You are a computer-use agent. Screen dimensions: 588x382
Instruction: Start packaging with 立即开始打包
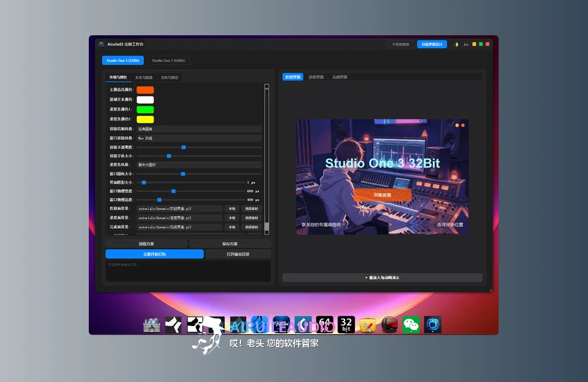[155, 254]
